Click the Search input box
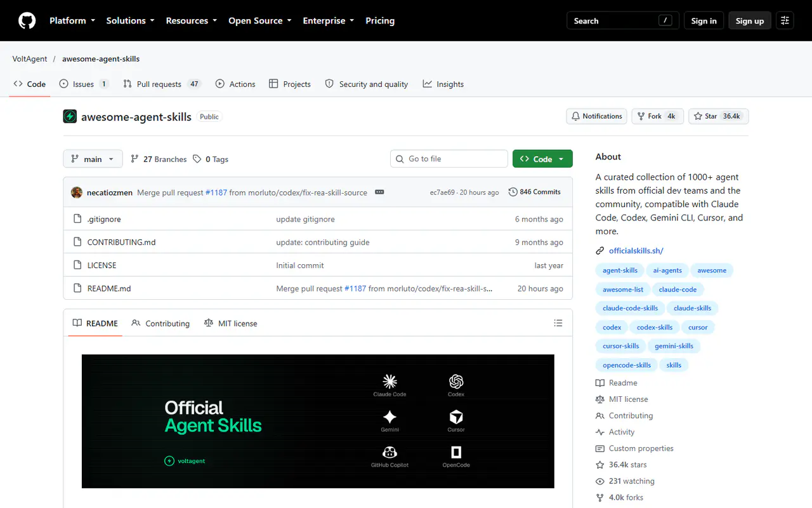This screenshot has height=508, width=812. point(623,20)
